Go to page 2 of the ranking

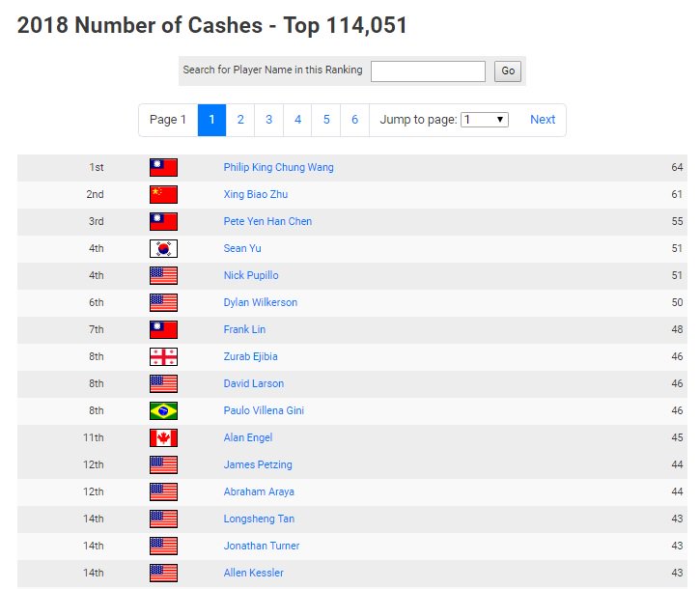click(x=240, y=120)
